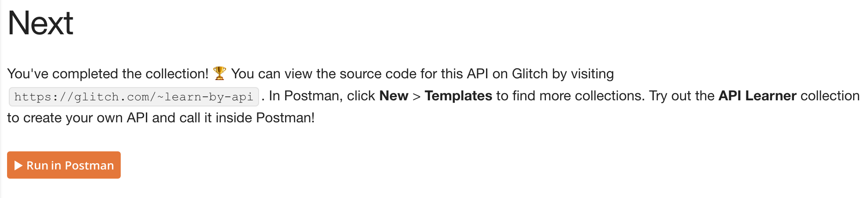Screen dimensions: 868x198
Task: Click the bold word New
Action: pyautogui.click(x=393, y=95)
